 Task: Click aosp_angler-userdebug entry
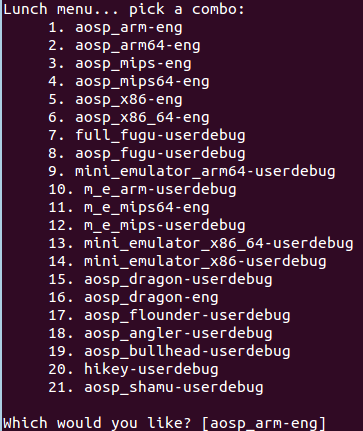[178, 334]
